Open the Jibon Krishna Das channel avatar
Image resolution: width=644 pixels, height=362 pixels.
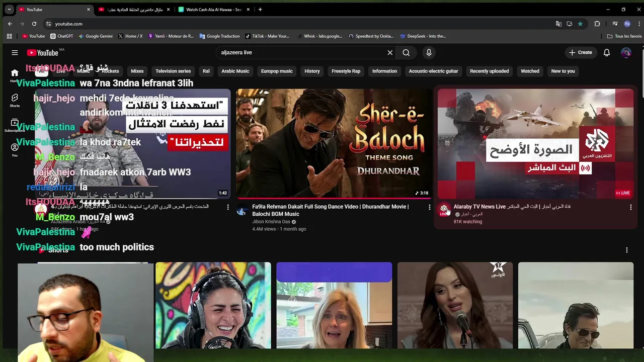pos(242,211)
